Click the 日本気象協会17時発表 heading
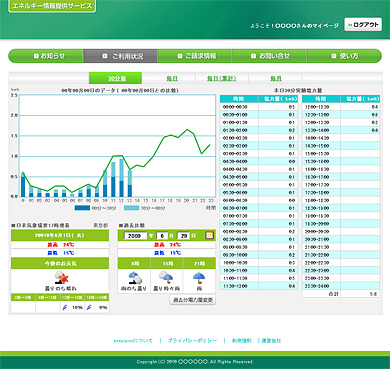Viewport: 390px width, 369px height. tap(41, 225)
